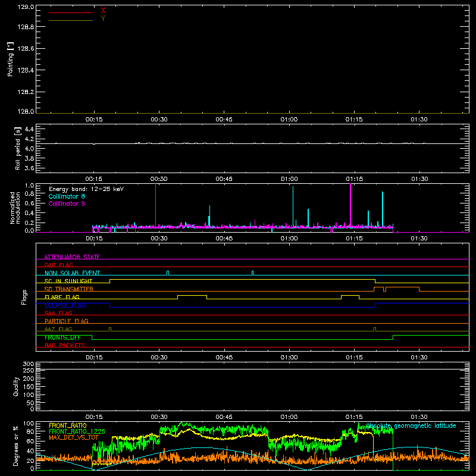Click the 00:45 time label under Quality panel
The width and height of the screenshot is (476, 476).
224,417
